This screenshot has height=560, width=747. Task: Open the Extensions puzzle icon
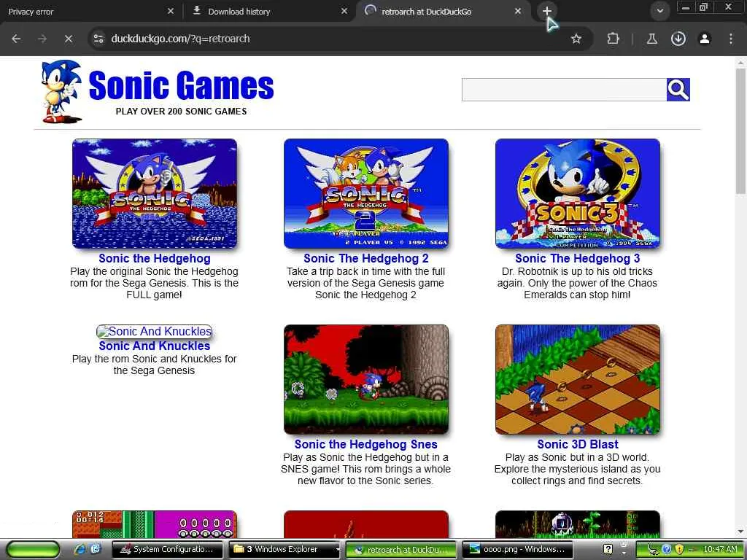point(613,39)
